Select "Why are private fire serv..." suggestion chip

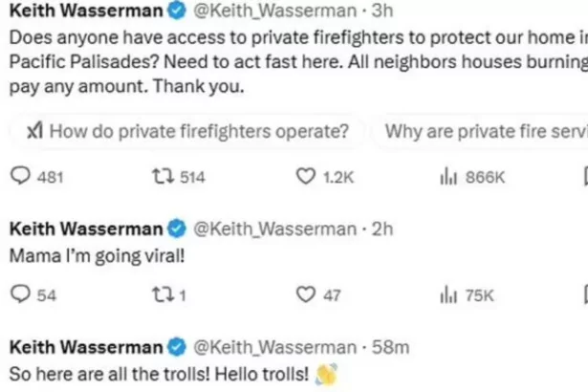pyautogui.click(x=483, y=131)
